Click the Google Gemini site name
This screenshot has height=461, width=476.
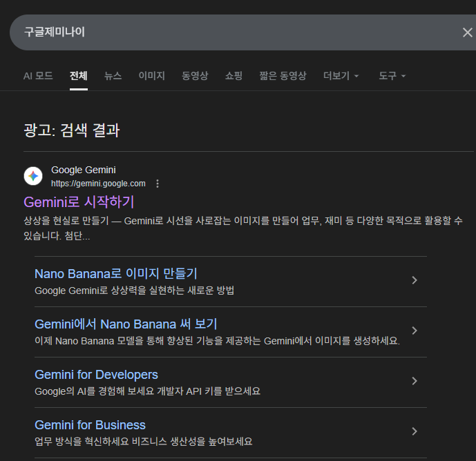(x=83, y=170)
